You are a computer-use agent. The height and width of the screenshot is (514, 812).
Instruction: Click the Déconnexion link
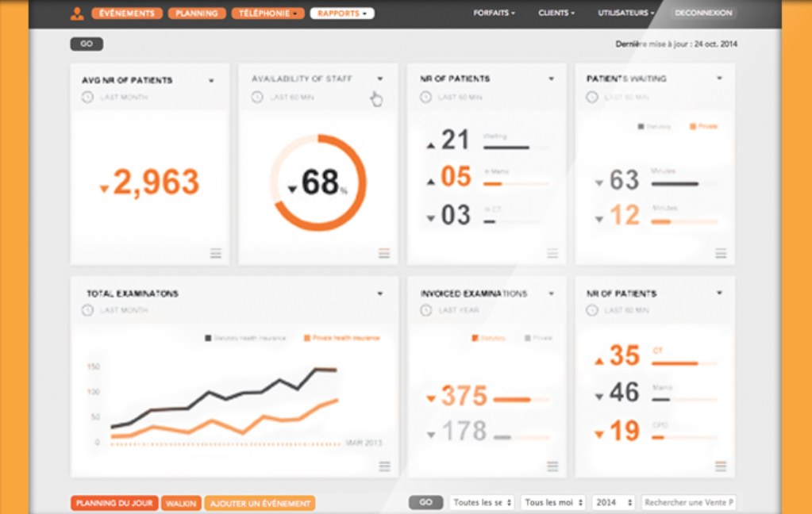702,13
